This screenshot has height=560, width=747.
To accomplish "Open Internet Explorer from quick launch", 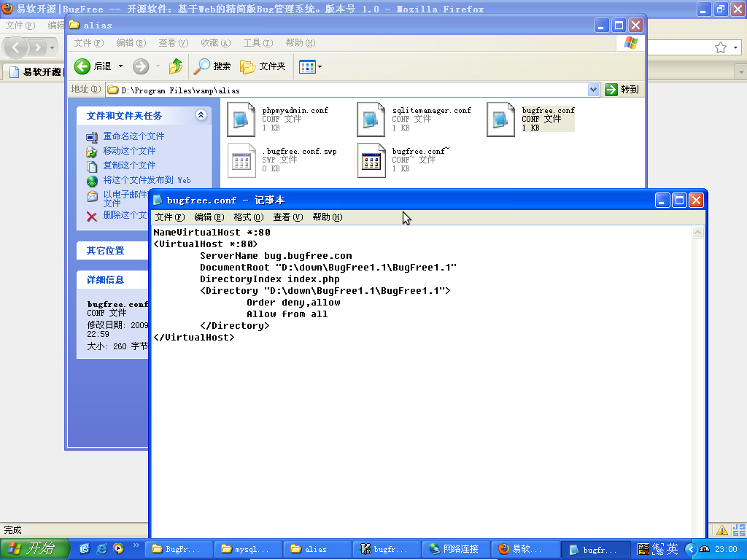I will click(101, 548).
